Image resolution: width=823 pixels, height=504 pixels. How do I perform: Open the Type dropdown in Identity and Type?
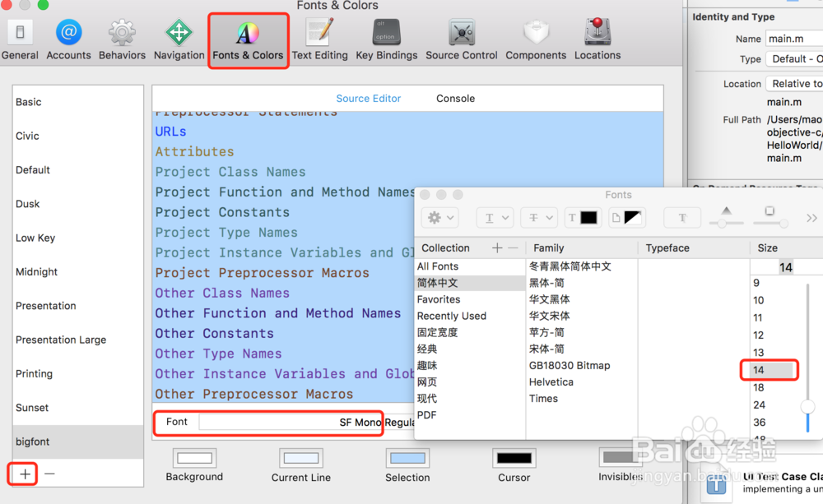pos(794,58)
